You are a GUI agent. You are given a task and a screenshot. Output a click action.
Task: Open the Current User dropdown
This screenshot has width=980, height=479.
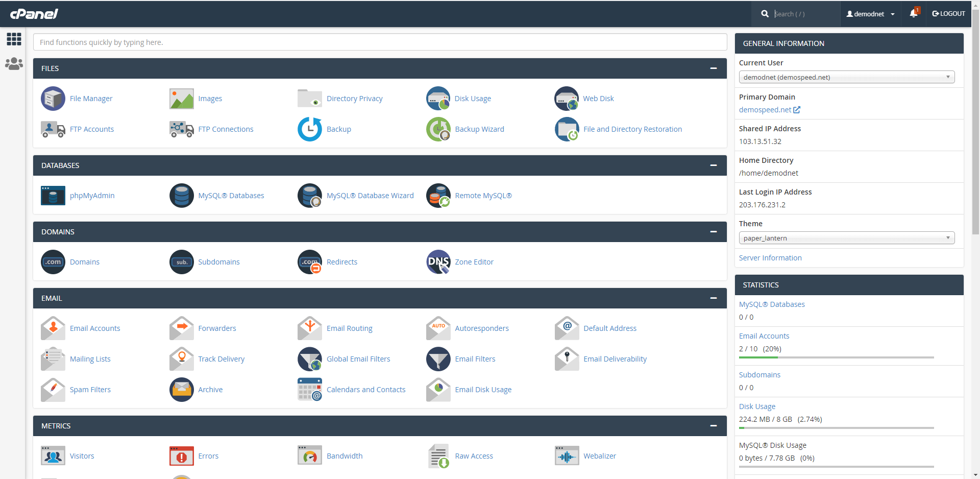[x=847, y=77]
